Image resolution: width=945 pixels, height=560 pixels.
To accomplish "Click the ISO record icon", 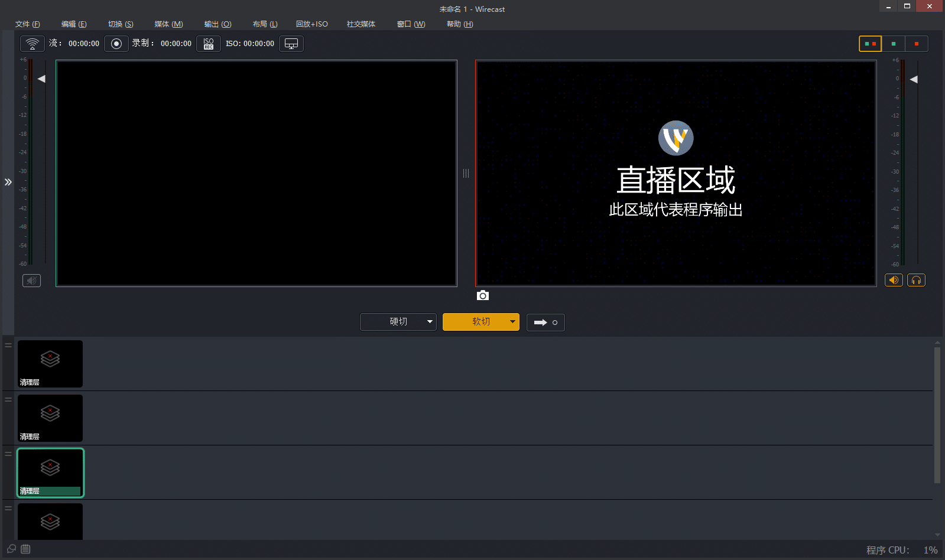I will point(209,44).
